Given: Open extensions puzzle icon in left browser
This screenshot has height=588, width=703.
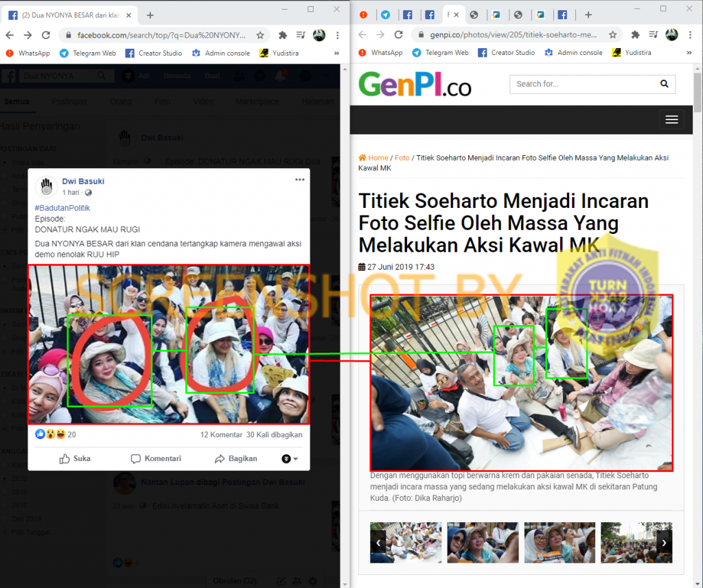Looking at the screenshot, I should 281,35.
